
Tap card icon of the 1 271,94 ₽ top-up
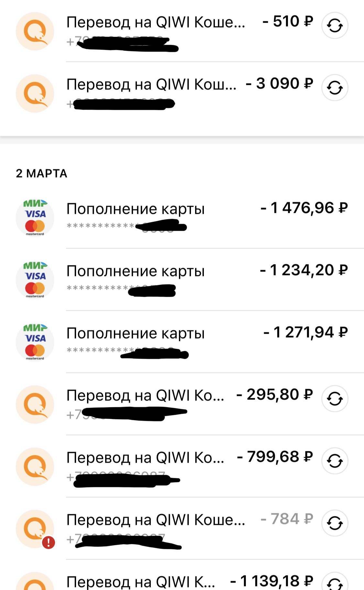pyautogui.click(x=35, y=342)
